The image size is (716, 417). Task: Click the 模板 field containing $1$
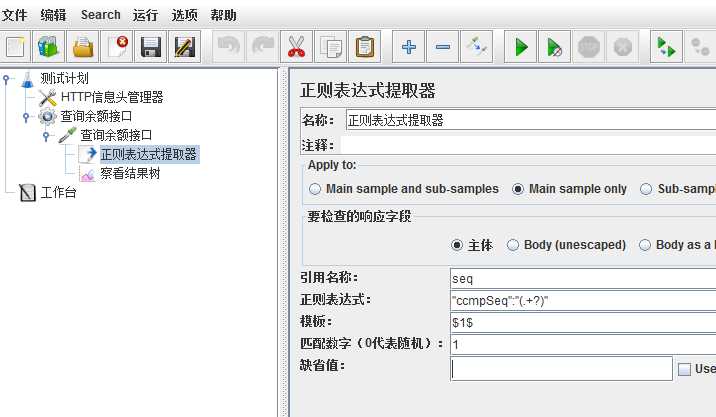583,322
